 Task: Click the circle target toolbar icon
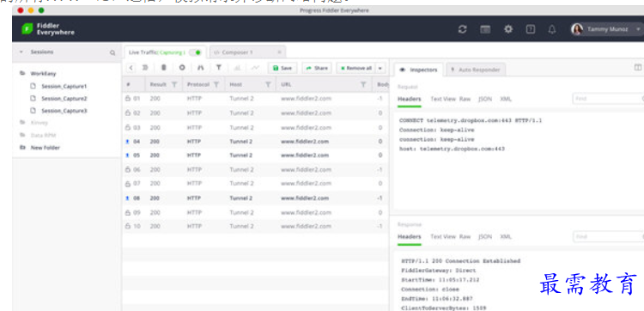182,68
